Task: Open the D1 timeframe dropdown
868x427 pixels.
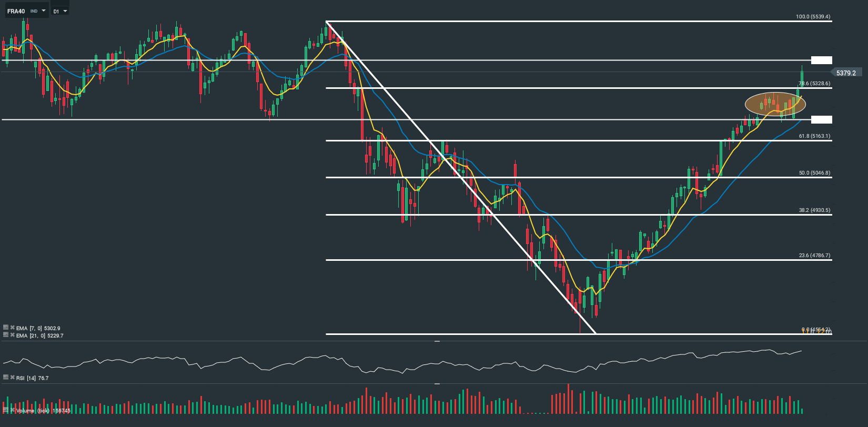Action: 65,11
